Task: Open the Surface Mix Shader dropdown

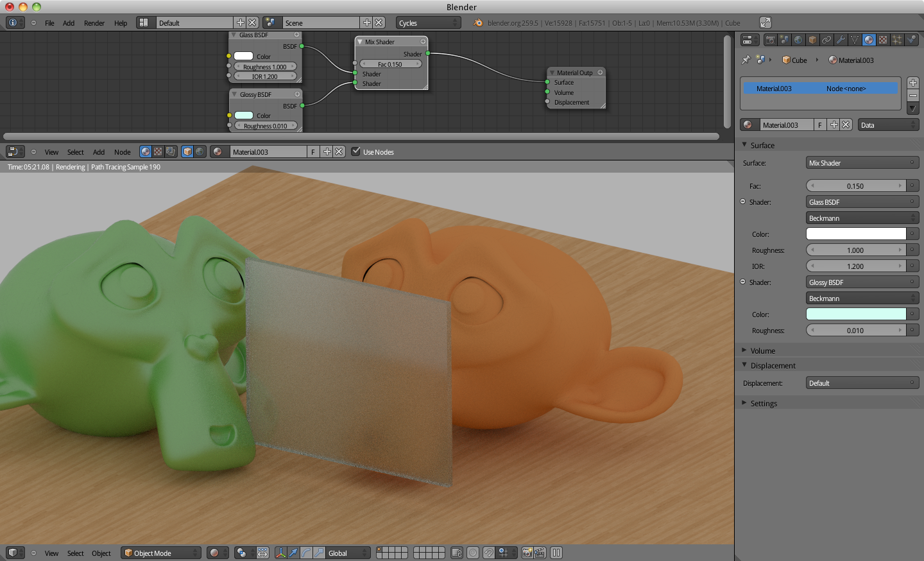Action: 862,163
